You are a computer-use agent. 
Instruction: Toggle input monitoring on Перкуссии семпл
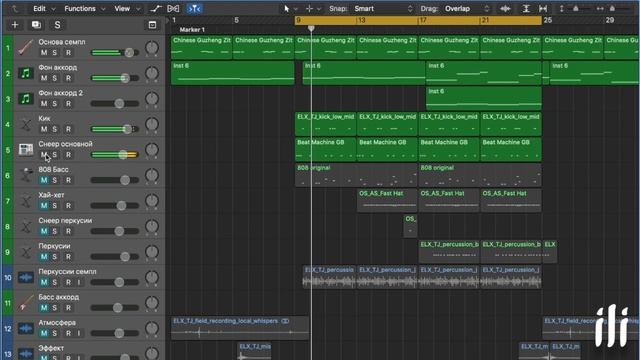[79, 282]
